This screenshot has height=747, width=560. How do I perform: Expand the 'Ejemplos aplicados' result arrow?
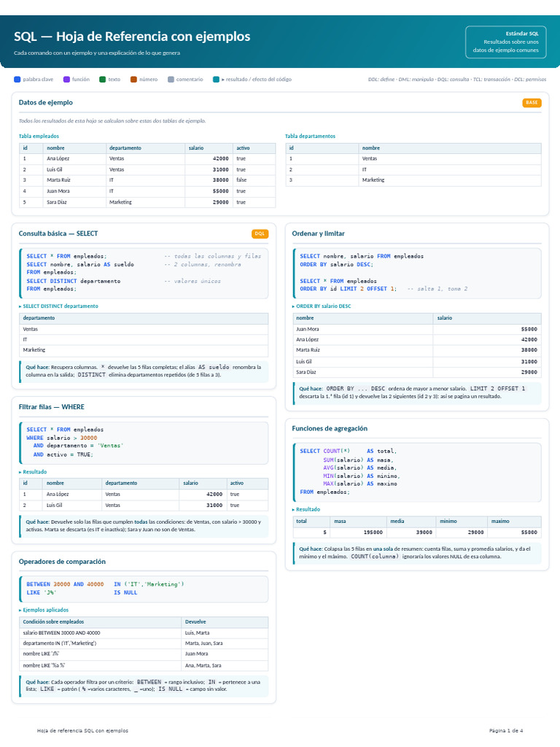point(20,611)
